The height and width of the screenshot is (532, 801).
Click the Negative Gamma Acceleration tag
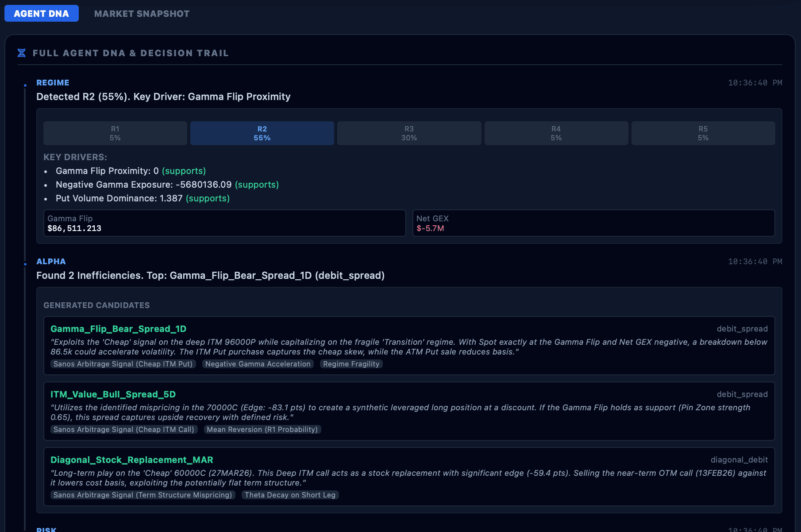(x=258, y=364)
